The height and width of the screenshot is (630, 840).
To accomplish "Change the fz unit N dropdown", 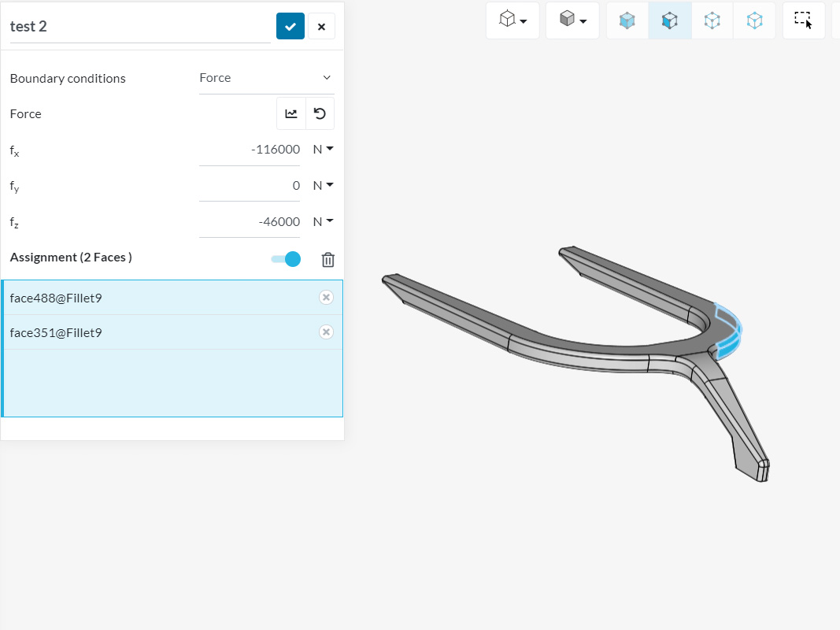I will pos(323,221).
